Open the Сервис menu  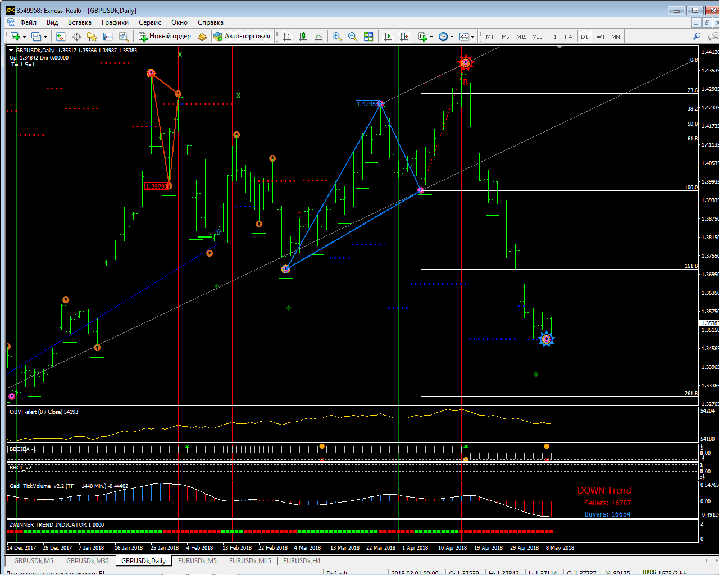[149, 22]
